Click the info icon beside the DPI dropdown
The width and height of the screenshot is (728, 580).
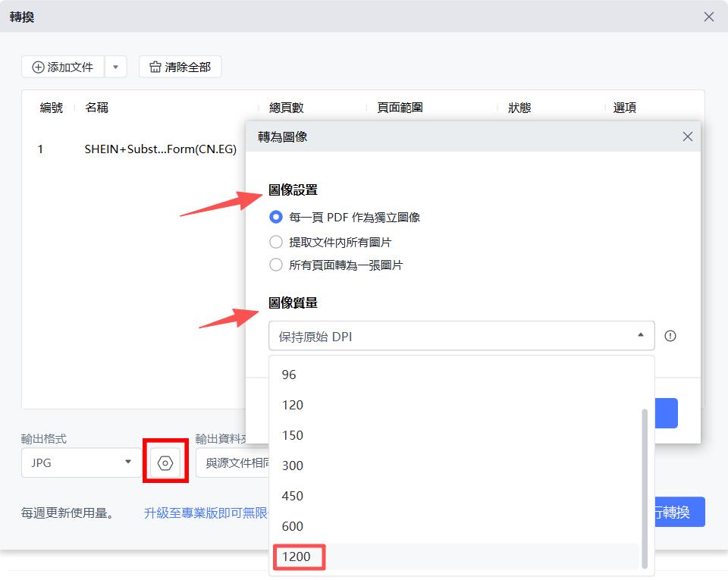[x=670, y=335]
